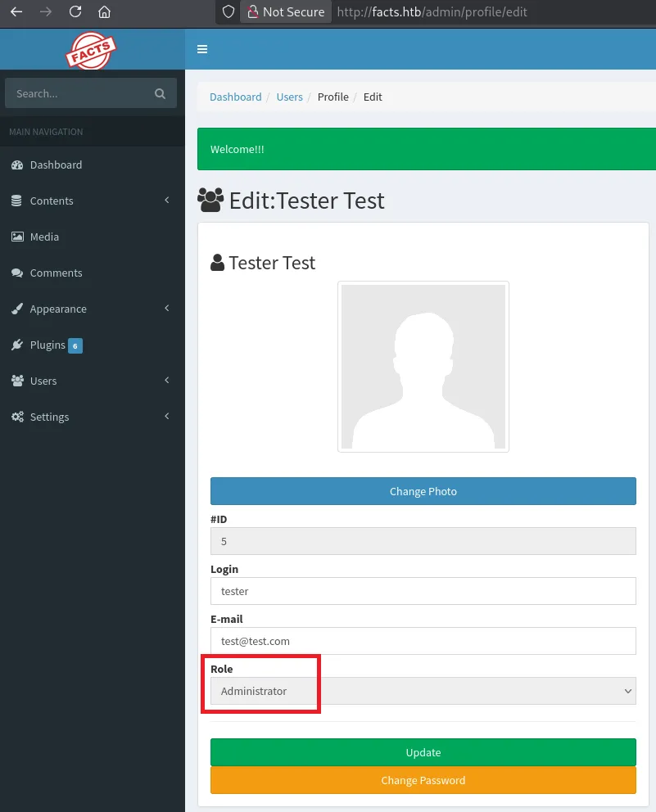Open Comments in main navigation
The height and width of the screenshot is (812, 656).
pyautogui.click(x=56, y=273)
